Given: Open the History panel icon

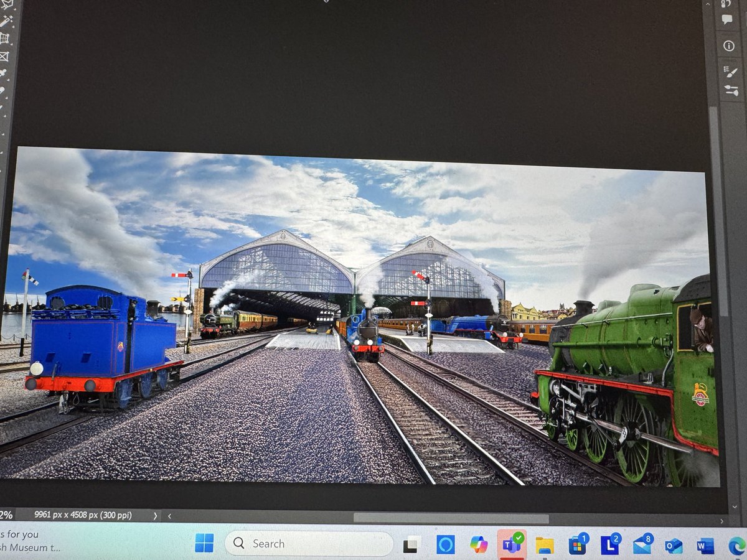Looking at the screenshot, I should [725, 2].
